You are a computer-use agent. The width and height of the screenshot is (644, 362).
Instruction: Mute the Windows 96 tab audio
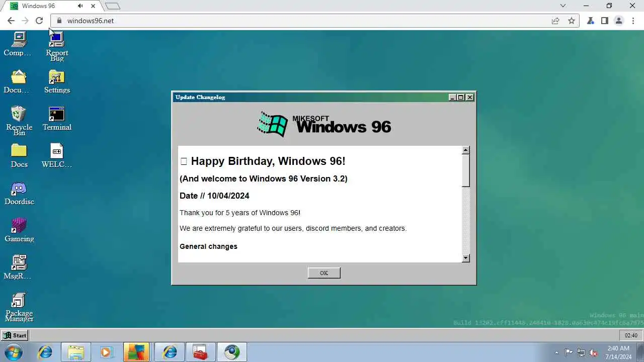tap(80, 6)
